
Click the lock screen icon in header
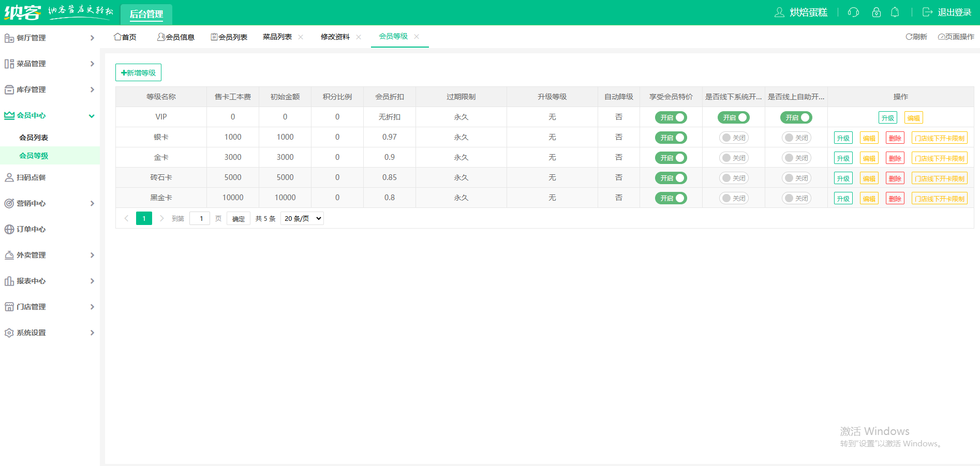(x=876, y=12)
